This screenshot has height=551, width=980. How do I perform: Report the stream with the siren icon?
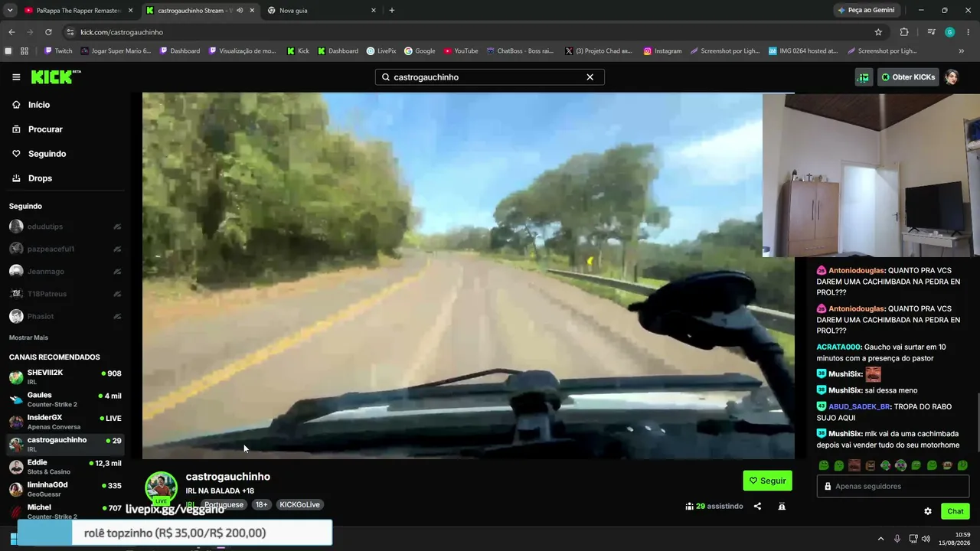tap(782, 506)
